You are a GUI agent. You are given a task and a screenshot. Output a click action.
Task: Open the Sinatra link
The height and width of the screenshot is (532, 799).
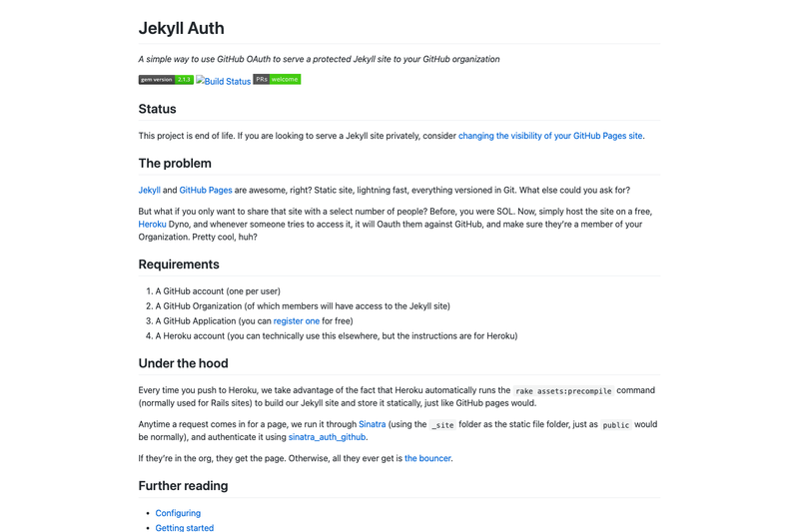[x=372, y=424]
